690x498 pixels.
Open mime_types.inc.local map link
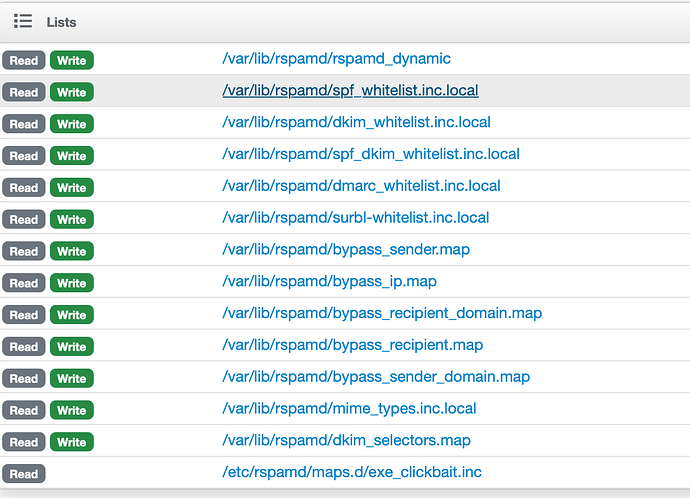point(349,409)
